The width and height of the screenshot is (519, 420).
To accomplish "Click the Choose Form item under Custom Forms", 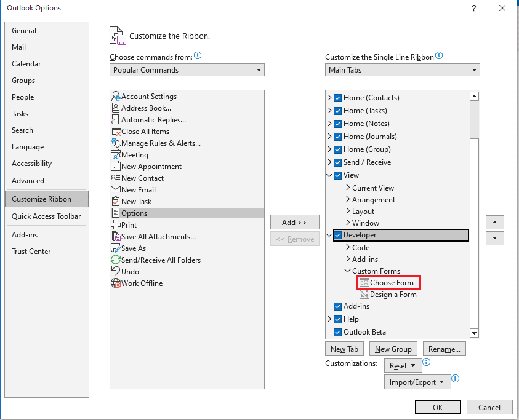I will coord(393,282).
